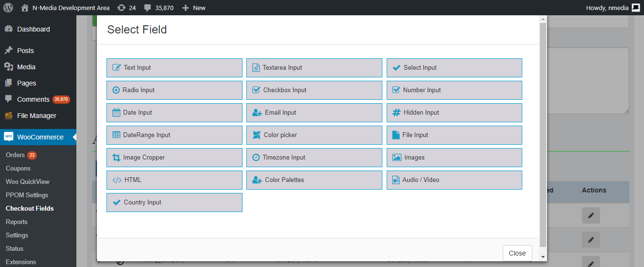This screenshot has width=644, height=267.
Task: Click the calendar icon on Date Input
Action: [116, 113]
